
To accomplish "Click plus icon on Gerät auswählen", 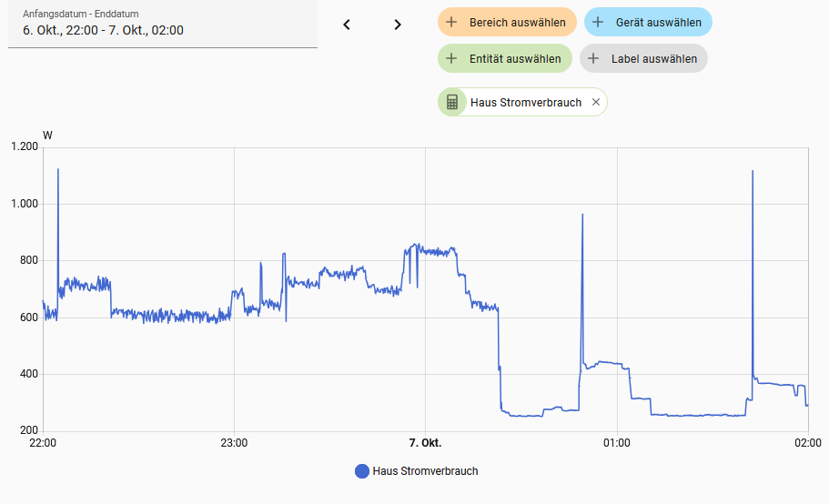I will point(598,22).
